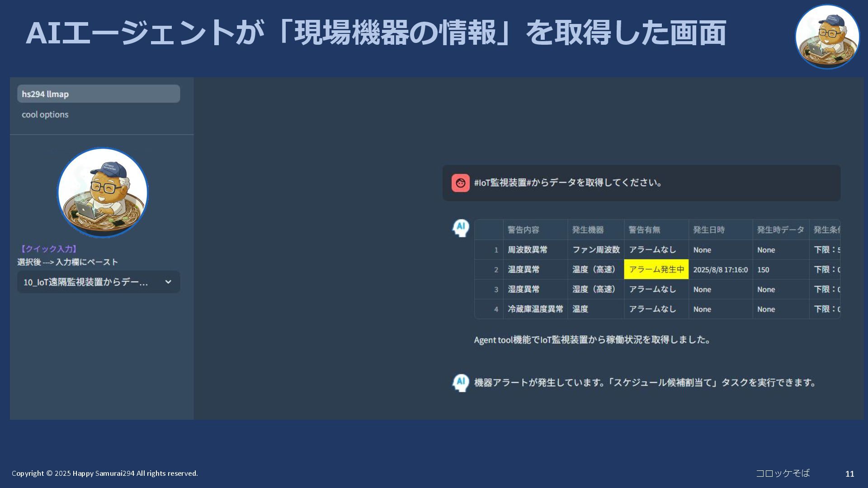Click the 発生時データ column header
The width and height of the screenshot is (868, 488).
tap(780, 230)
